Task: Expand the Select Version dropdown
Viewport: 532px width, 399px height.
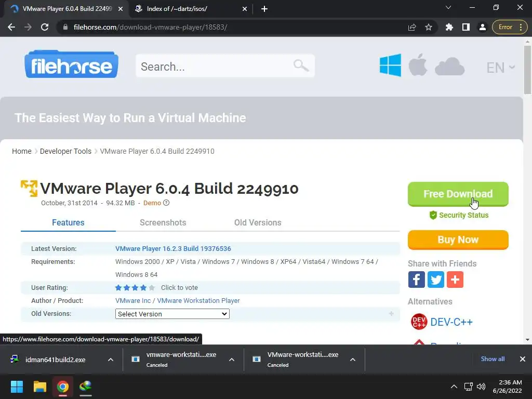Action: click(172, 314)
